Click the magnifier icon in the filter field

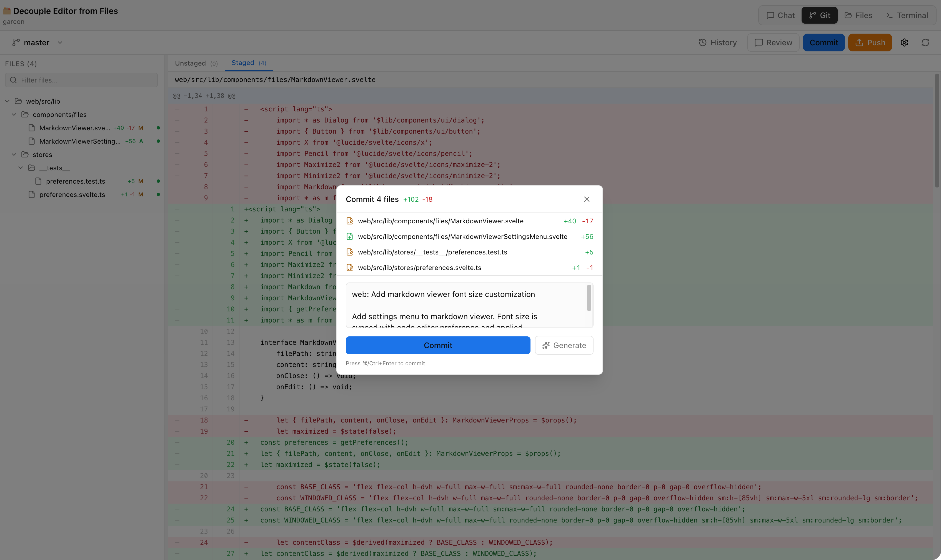click(x=14, y=80)
